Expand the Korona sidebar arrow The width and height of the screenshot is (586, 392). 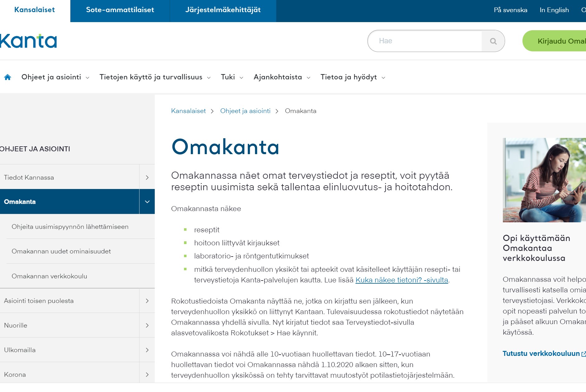[147, 375]
